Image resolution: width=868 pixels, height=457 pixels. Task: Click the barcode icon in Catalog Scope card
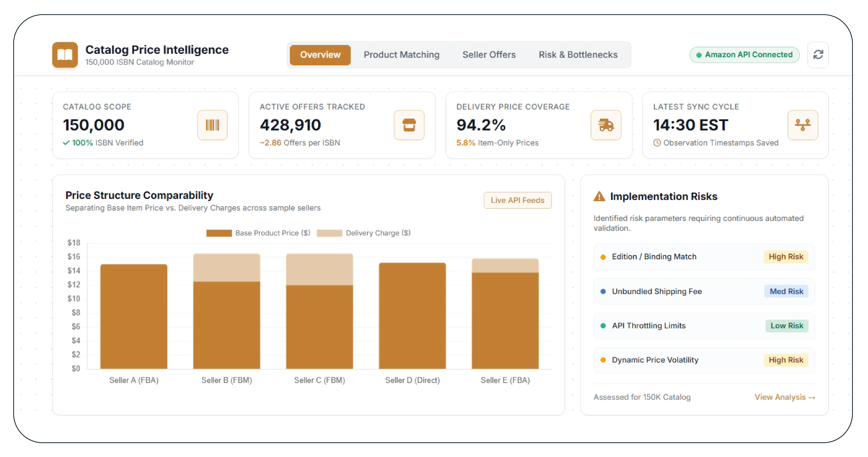[x=212, y=125]
